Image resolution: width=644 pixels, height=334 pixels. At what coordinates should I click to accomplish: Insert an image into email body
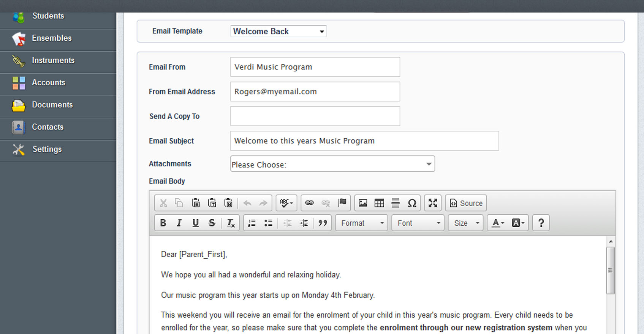(x=363, y=203)
